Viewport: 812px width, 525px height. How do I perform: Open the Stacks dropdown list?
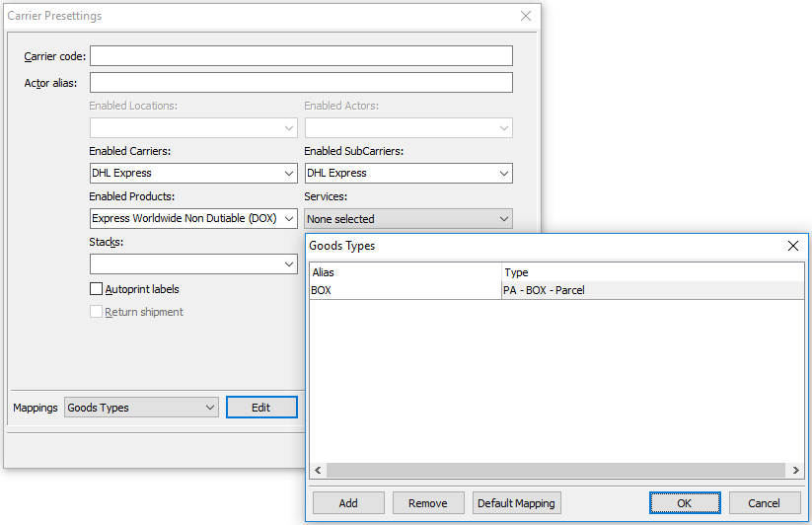[193, 263]
